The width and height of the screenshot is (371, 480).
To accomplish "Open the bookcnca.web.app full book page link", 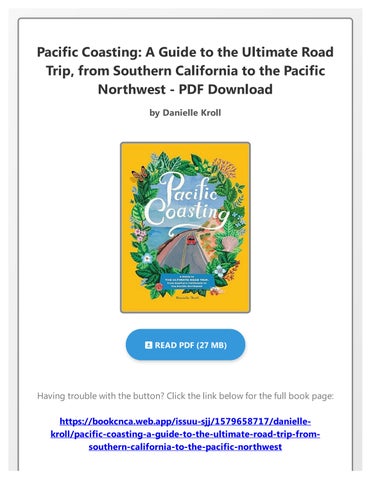I will (x=185, y=434).
